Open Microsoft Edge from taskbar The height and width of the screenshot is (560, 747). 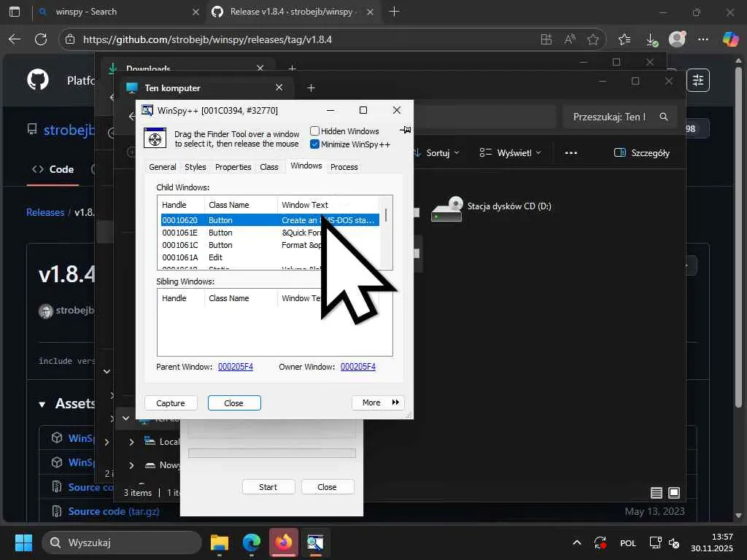point(252,542)
